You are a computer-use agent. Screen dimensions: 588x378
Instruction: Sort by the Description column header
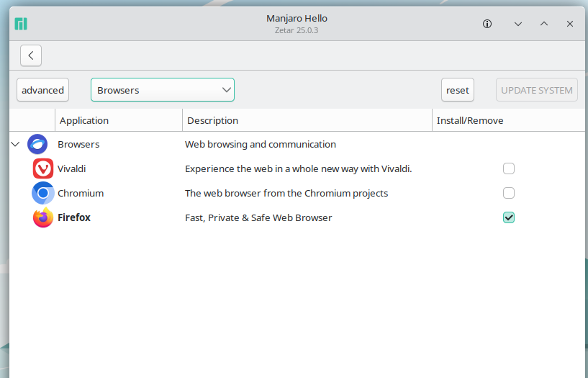click(307, 120)
